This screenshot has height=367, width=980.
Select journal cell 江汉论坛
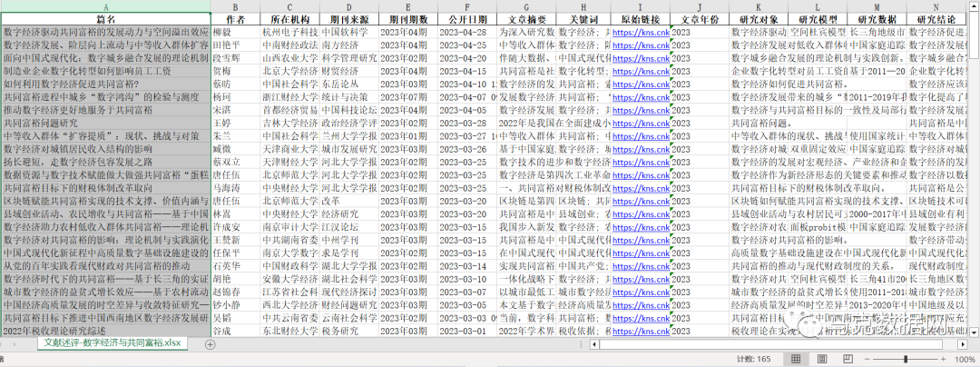click(x=349, y=226)
